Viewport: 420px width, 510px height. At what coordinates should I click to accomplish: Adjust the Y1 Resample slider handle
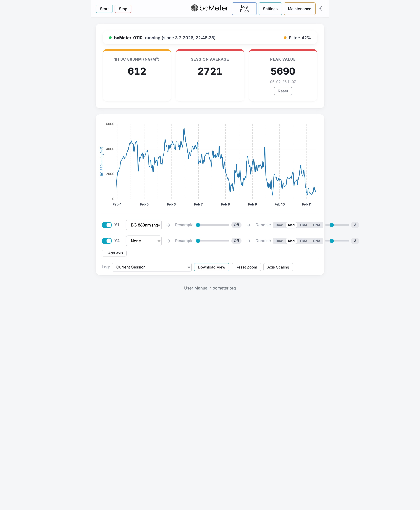tap(198, 225)
